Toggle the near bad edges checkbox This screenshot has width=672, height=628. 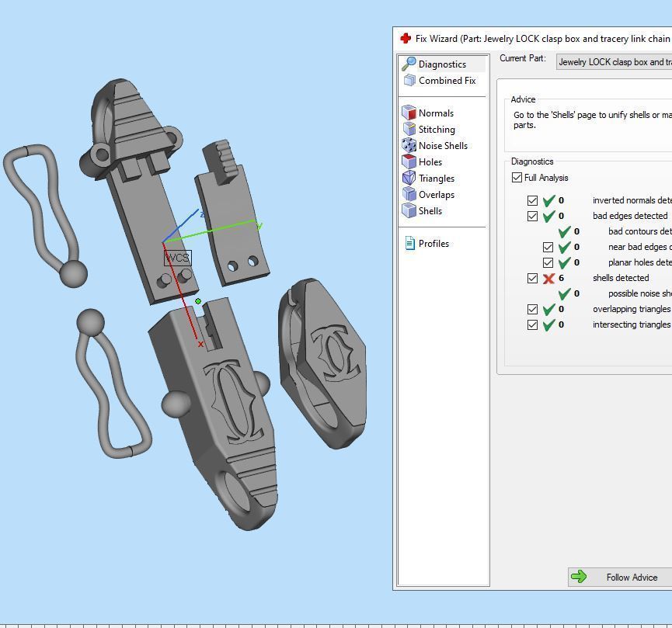tap(548, 247)
